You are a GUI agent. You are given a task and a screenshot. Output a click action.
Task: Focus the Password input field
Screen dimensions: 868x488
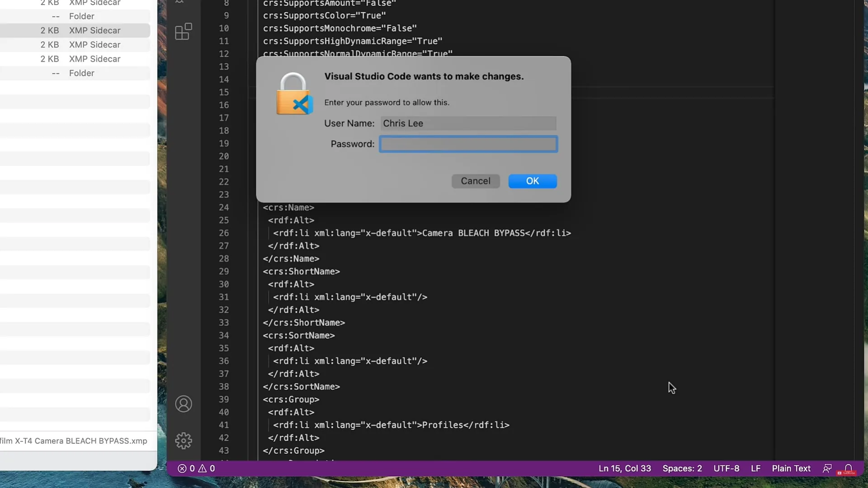tap(468, 144)
